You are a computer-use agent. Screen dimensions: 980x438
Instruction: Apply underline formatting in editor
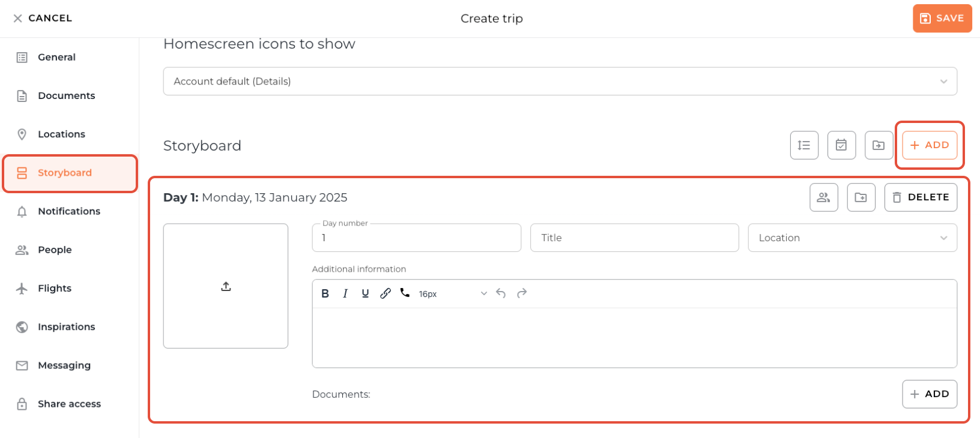pyautogui.click(x=365, y=293)
